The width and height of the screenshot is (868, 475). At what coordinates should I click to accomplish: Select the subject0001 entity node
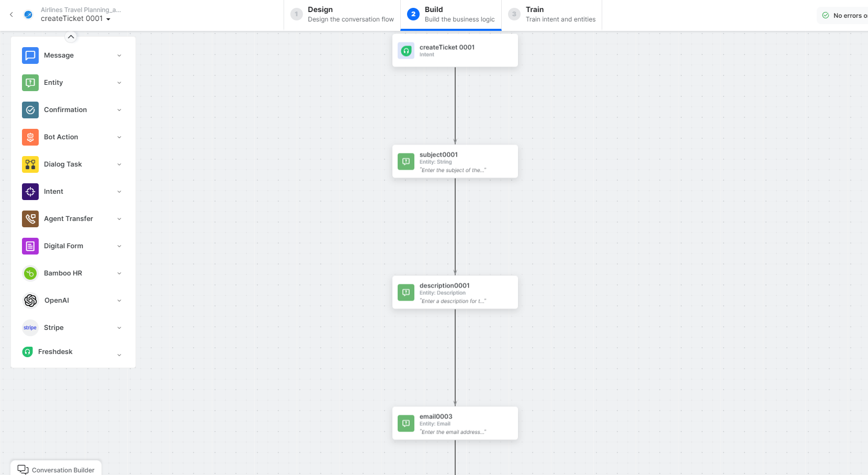click(455, 161)
